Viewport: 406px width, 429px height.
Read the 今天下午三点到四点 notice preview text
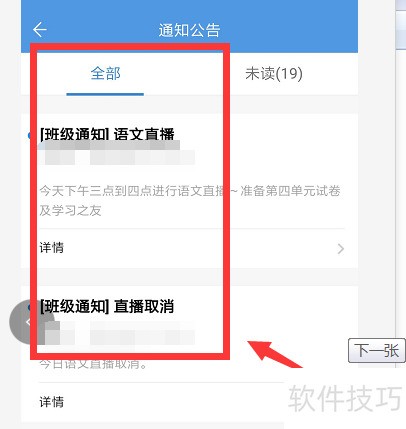click(190, 200)
